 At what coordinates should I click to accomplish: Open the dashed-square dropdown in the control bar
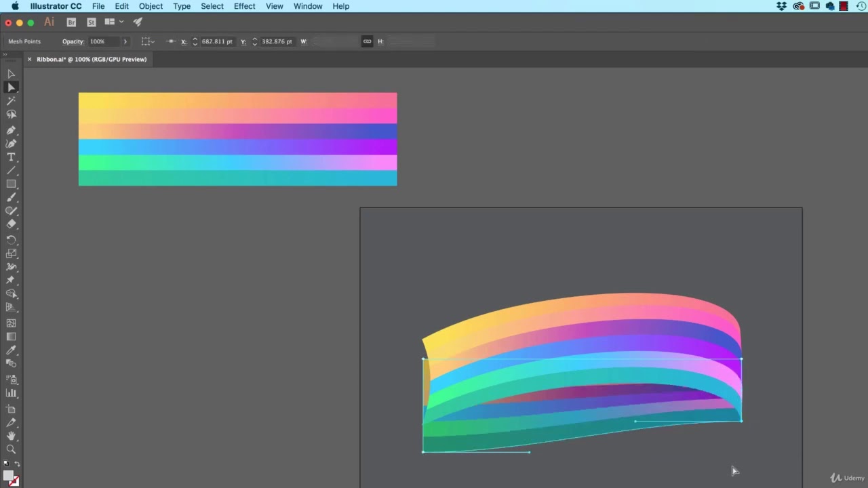pyautogui.click(x=148, y=41)
